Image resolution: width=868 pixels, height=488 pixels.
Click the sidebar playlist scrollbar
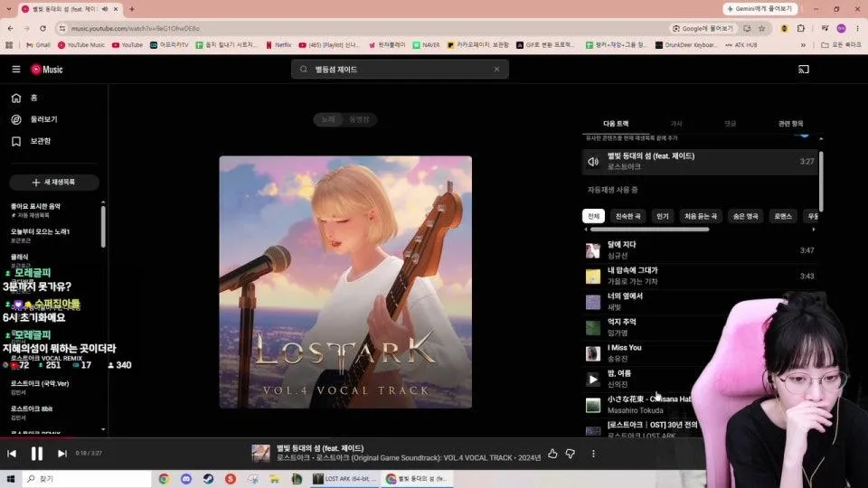[x=103, y=226]
